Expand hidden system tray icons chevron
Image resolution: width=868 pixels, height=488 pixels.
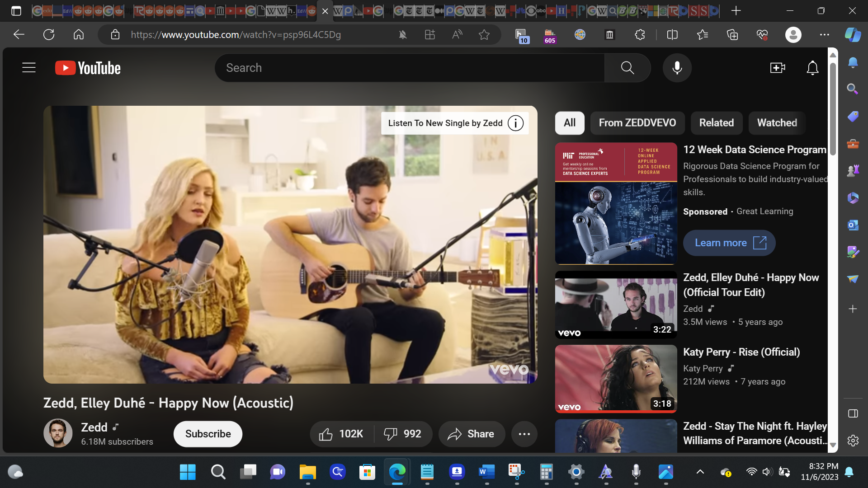[700, 472]
